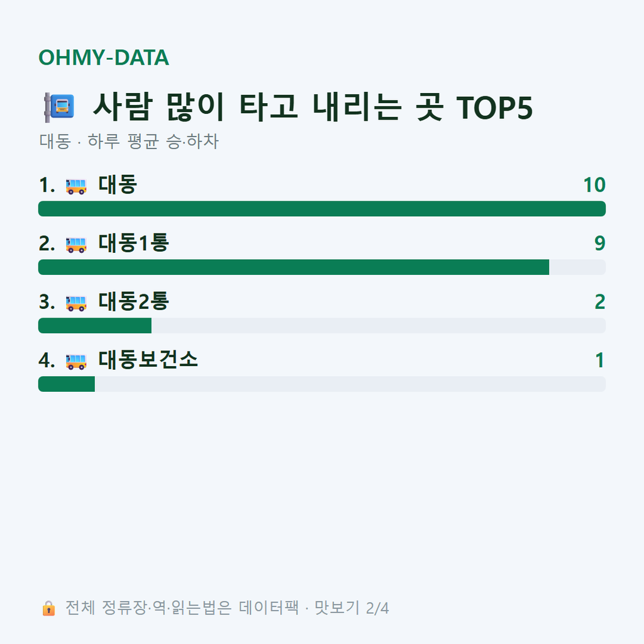644x644 pixels.
Task: Select the 대동 stop name
Action: pyautogui.click(x=118, y=185)
